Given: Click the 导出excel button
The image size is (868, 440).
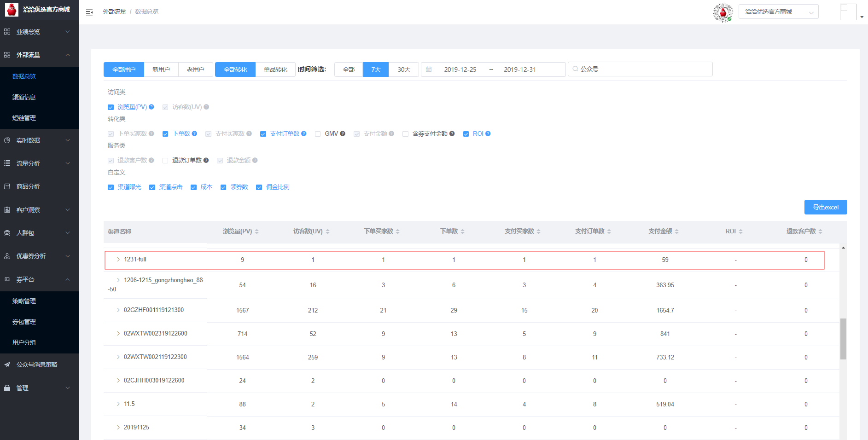Looking at the screenshot, I should pyautogui.click(x=825, y=207).
